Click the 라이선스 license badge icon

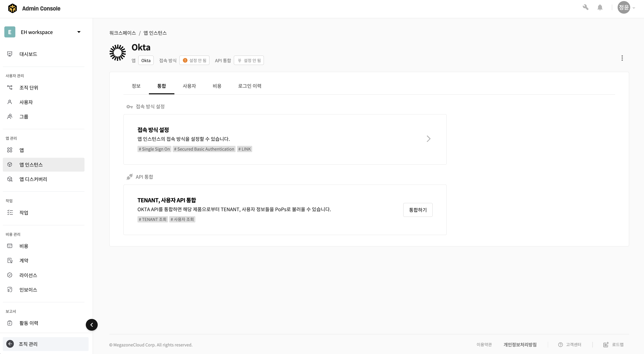point(10,275)
